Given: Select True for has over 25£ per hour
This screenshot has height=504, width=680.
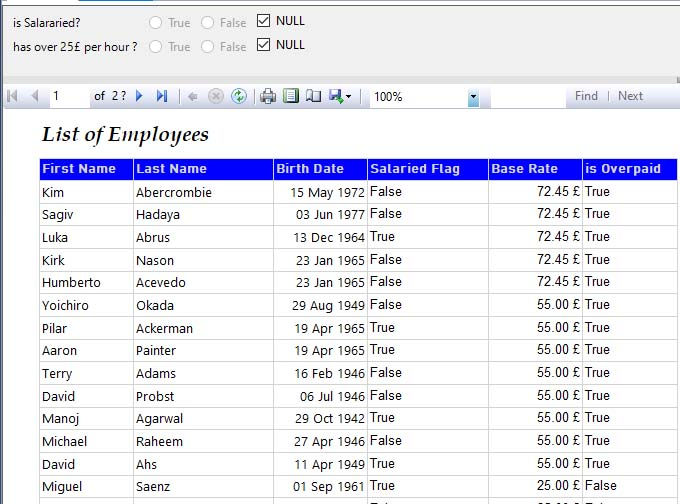Looking at the screenshot, I should pos(155,46).
